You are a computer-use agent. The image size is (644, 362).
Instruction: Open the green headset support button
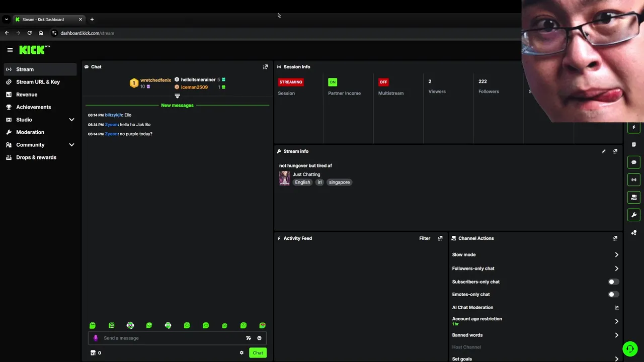(630, 349)
